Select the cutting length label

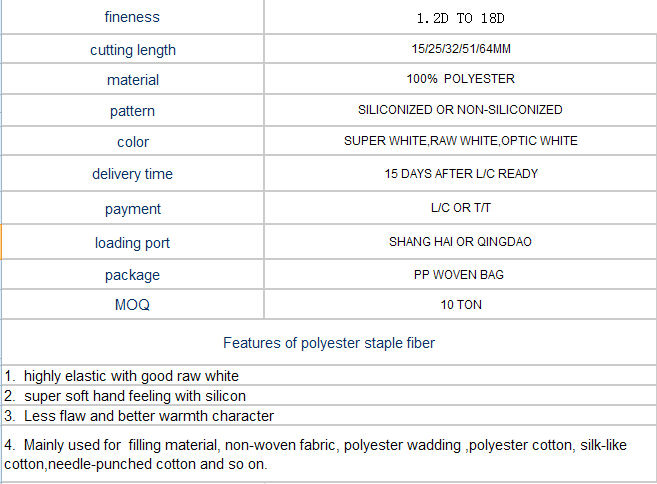pos(133,50)
